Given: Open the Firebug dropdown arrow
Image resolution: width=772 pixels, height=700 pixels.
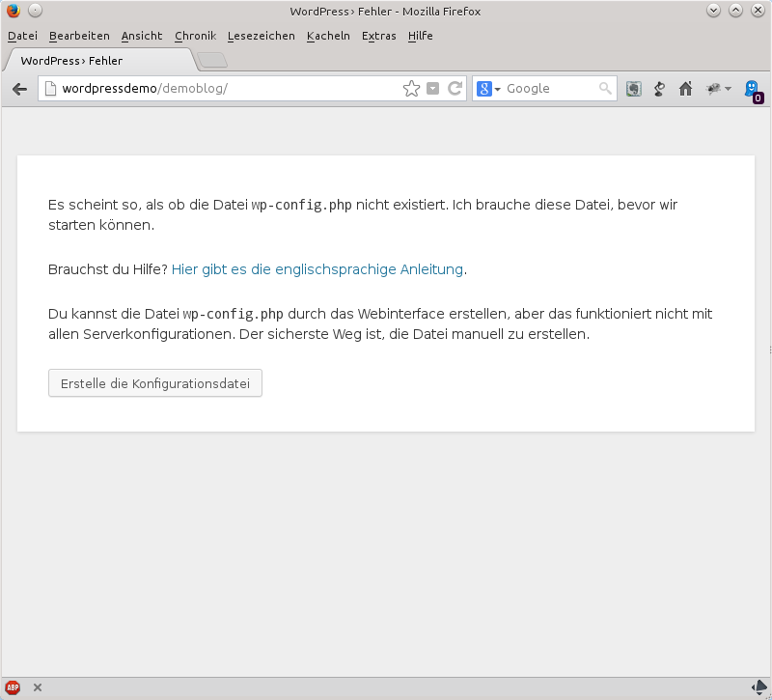Looking at the screenshot, I should pyautogui.click(x=729, y=89).
